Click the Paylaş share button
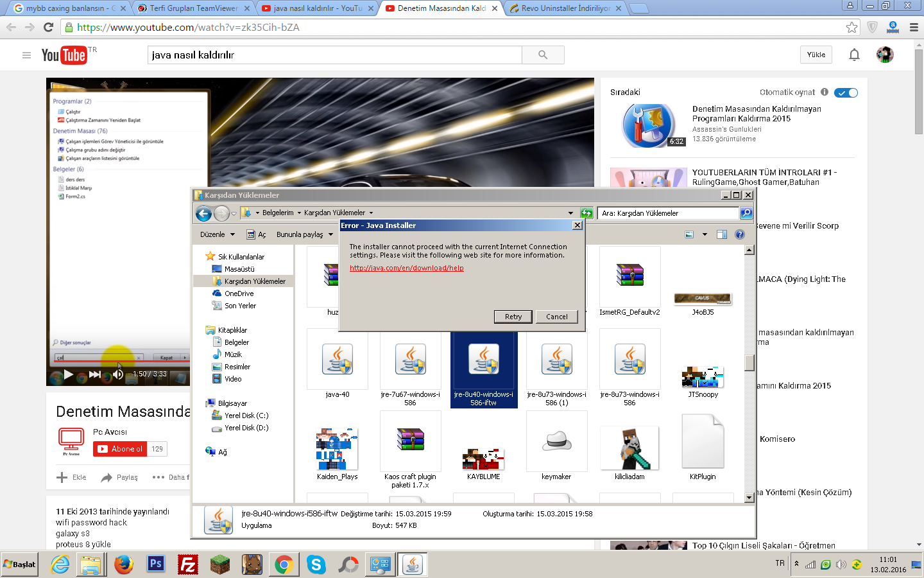Screen dimensions: 924x578 [119, 477]
